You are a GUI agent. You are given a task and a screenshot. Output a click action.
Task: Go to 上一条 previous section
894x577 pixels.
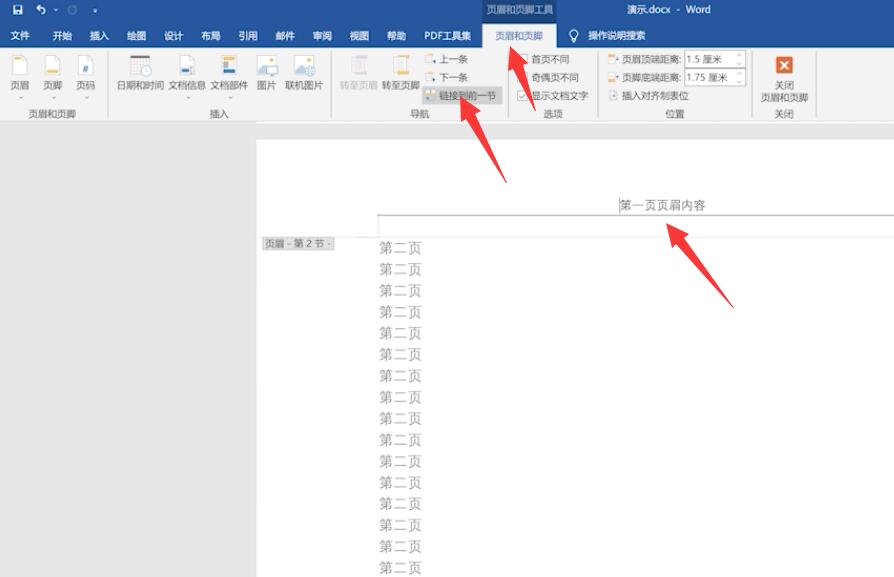click(446, 59)
